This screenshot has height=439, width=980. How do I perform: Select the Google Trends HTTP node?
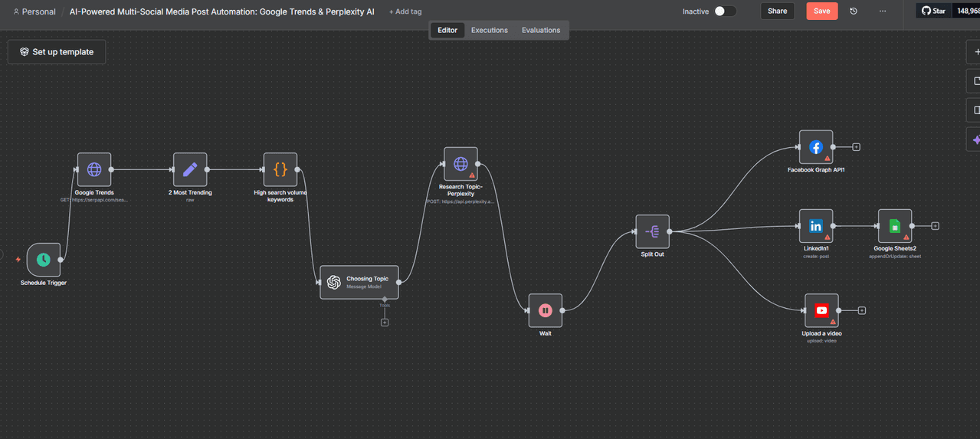(94, 169)
